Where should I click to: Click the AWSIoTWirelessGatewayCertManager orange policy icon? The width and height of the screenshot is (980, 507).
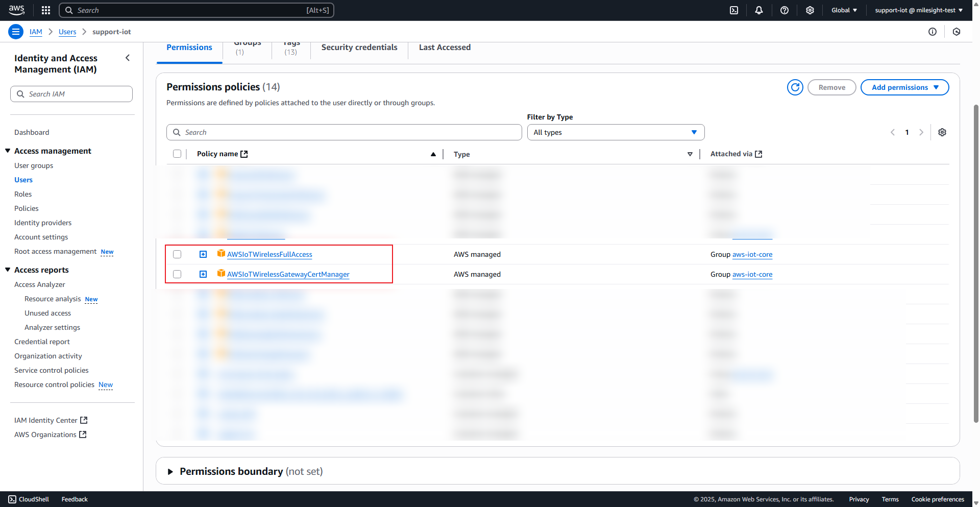pyautogui.click(x=221, y=273)
